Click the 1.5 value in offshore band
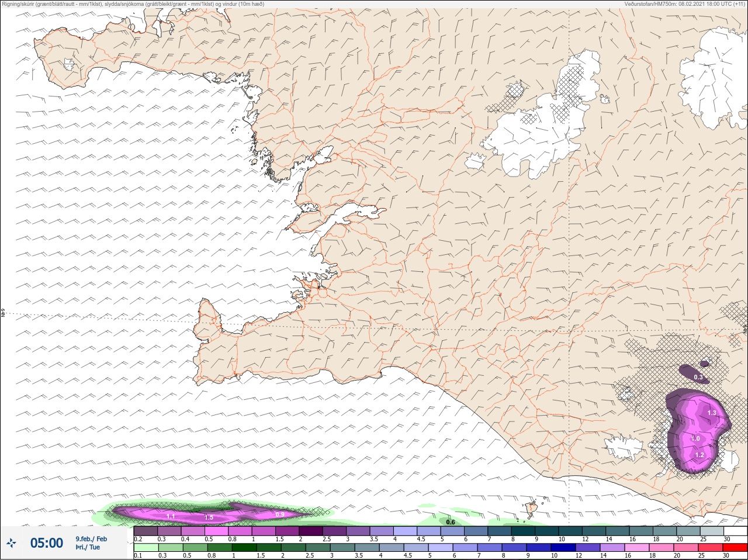748x560 pixels. [x=209, y=518]
